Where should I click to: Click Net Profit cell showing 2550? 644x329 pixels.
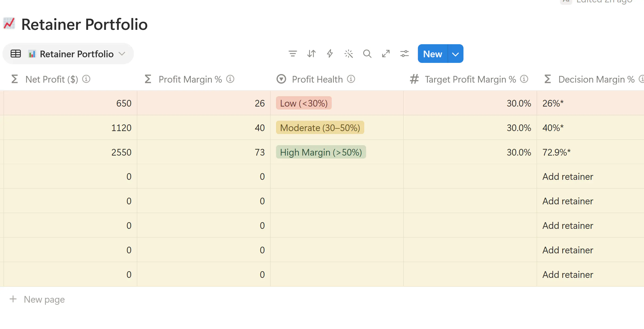tap(70, 152)
